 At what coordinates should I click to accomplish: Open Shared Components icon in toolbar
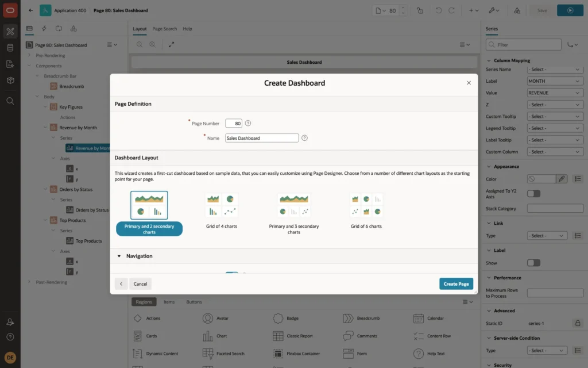coord(517,10)
